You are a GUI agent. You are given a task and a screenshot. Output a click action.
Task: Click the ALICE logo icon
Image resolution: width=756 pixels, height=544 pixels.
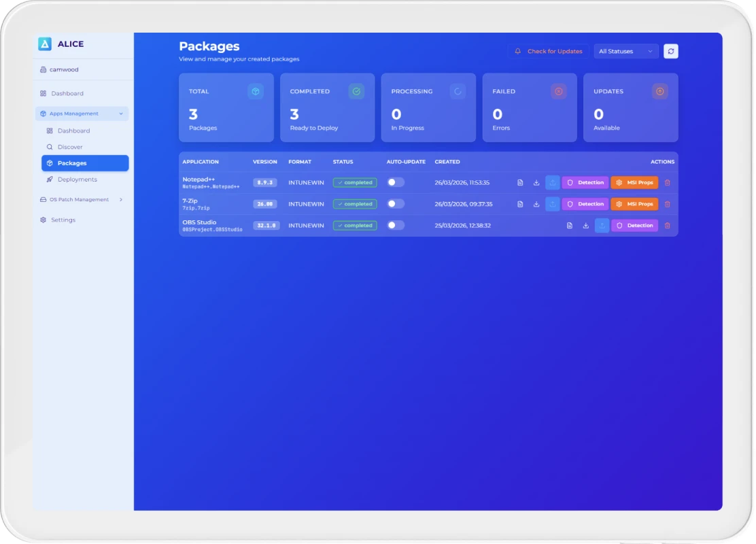tap(45, 44)
